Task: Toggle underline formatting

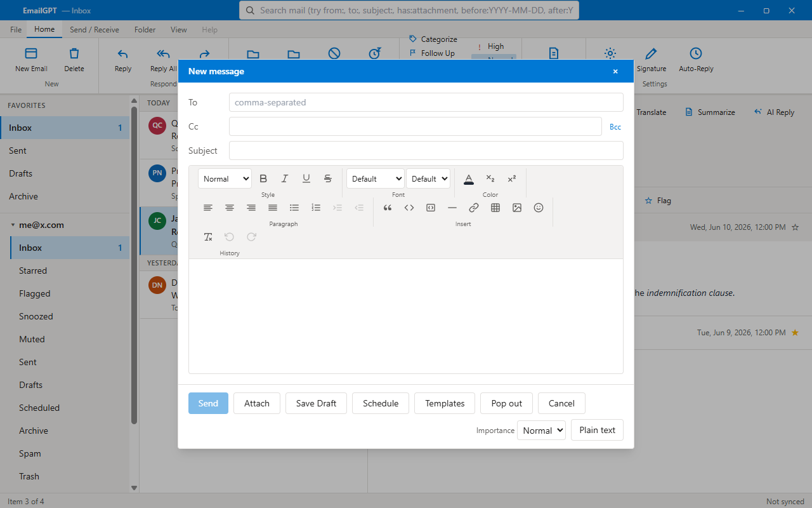Action: (306, 178)
